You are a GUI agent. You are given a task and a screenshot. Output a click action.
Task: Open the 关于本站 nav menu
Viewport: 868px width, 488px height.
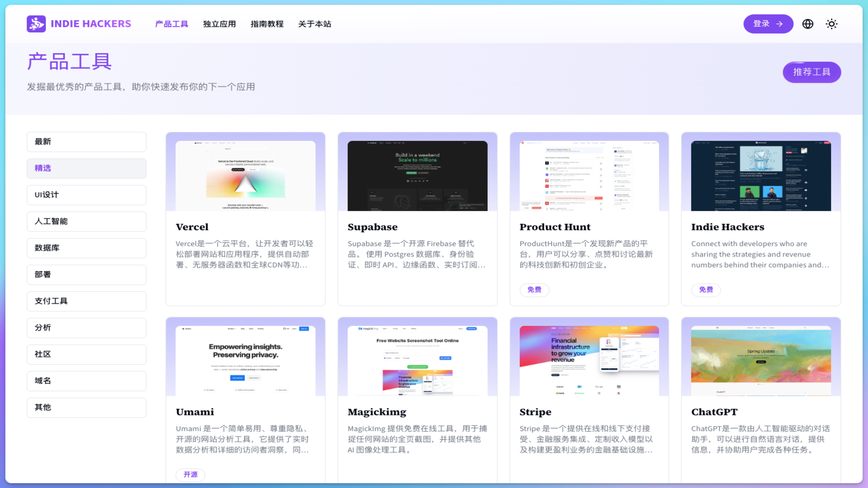(315, 24)
